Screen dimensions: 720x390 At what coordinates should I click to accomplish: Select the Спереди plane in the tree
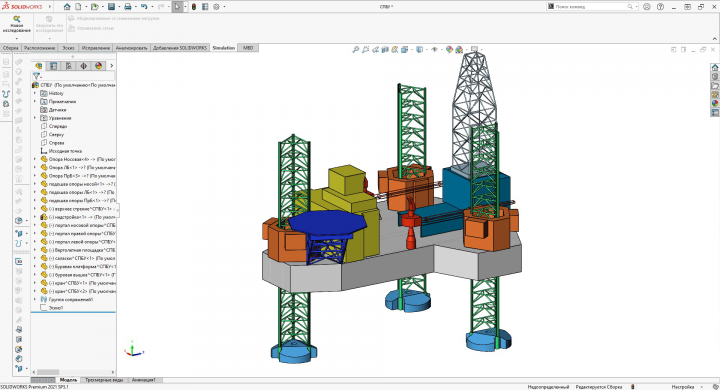pos(58,126)
